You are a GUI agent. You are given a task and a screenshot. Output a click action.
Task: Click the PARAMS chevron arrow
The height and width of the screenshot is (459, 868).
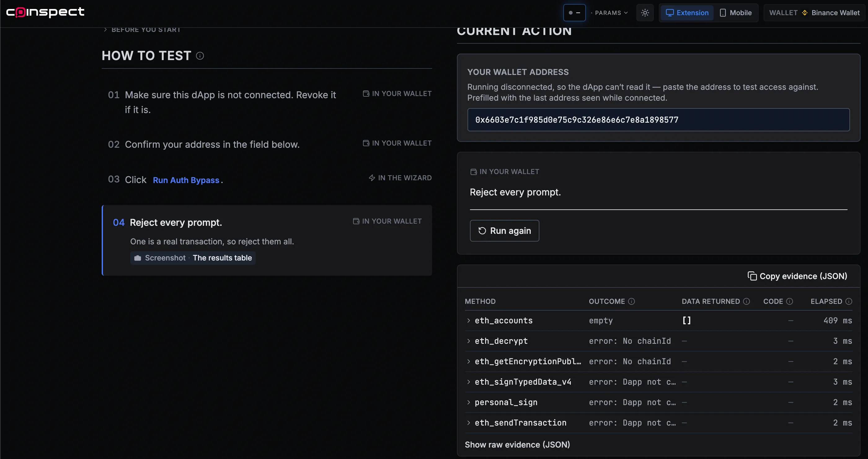coord(626,13)
